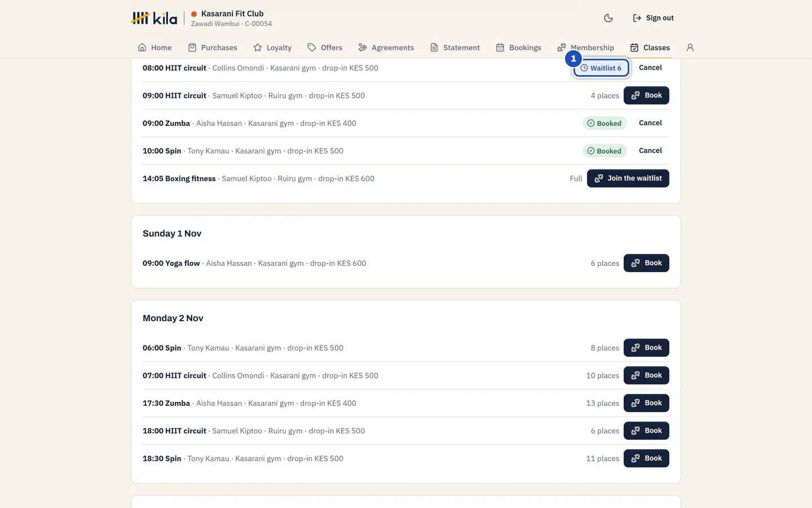
Task: Open the Home tab
Action: [155, 47]
